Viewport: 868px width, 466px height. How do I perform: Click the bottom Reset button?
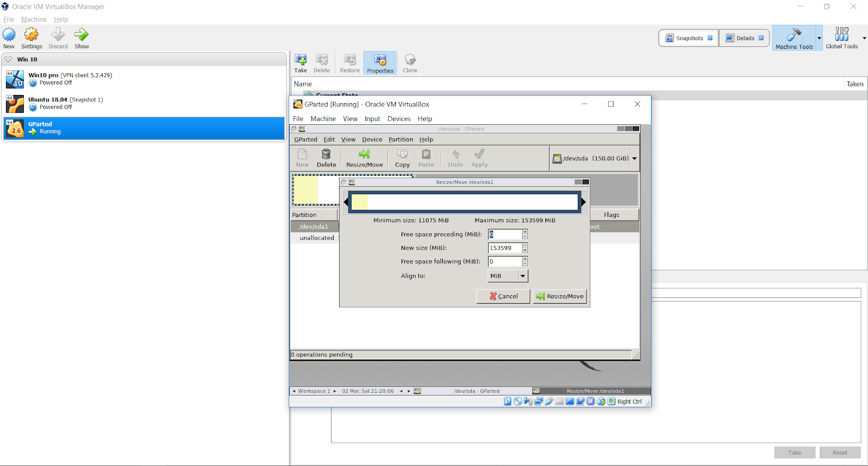840,452
